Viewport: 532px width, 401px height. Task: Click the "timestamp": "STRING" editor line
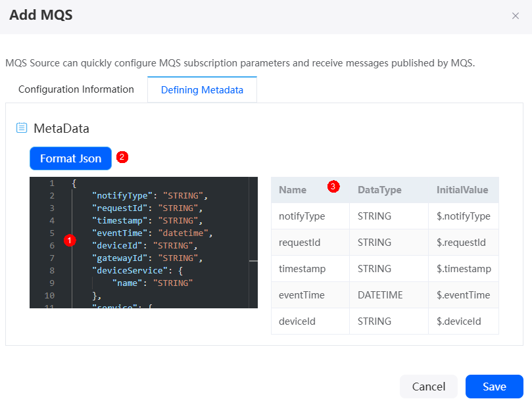(x=147, y=221)
